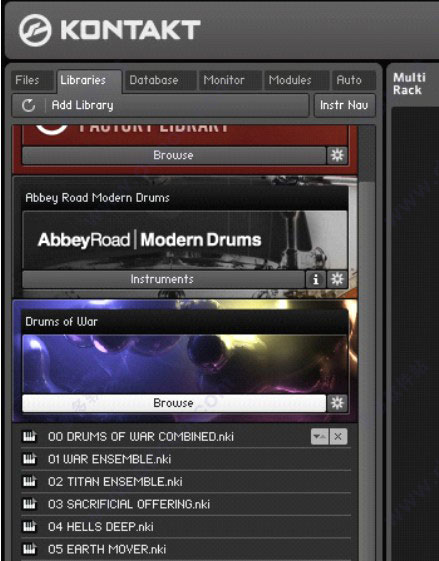Screen dimensions: 439x561
Task: Select 03 SACRIFICIAL OFFERING.nki
Action: (x=129, y=504)
